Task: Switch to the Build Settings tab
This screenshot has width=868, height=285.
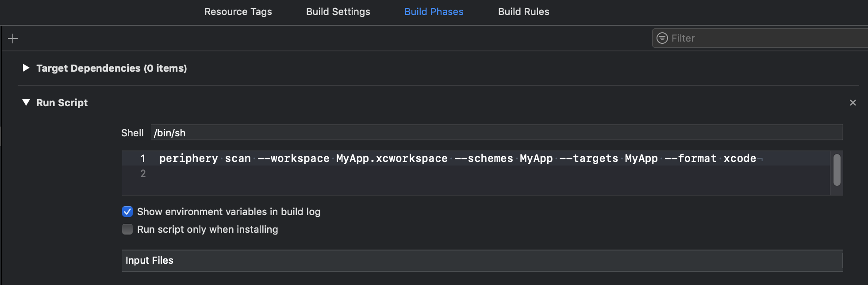Action: point(338,12)
